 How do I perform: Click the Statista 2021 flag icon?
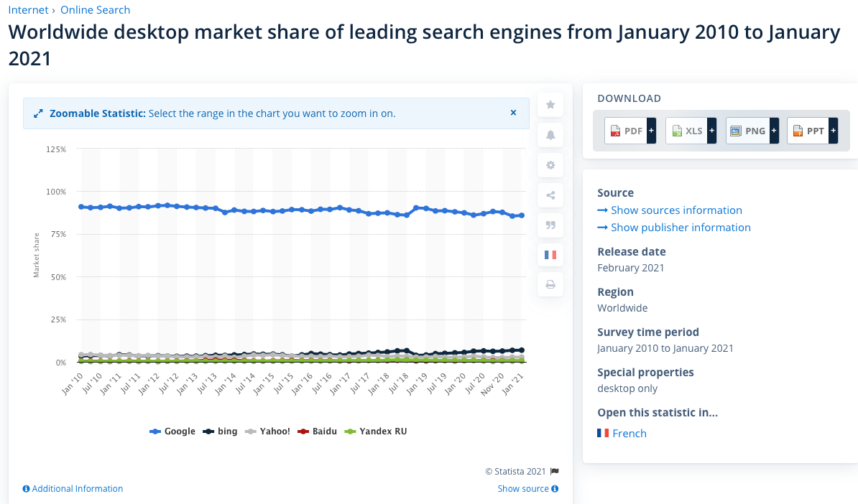click(x=554, y=472)
